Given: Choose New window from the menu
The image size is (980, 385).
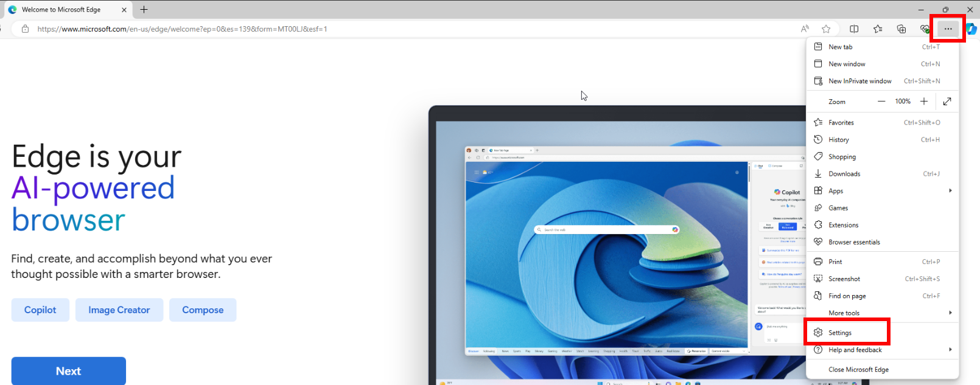Looking at the screenshot, I should [x=883, y=64].
